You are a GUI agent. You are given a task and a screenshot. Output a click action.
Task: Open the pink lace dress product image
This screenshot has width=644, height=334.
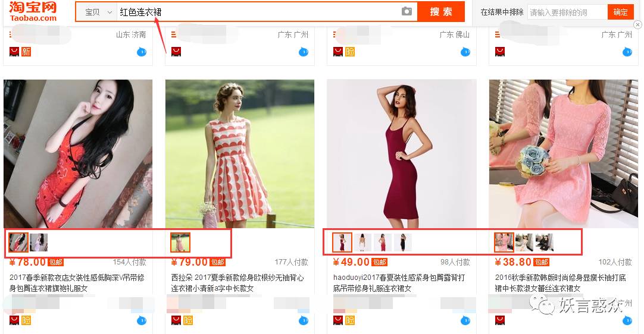(x=563, y=153)
